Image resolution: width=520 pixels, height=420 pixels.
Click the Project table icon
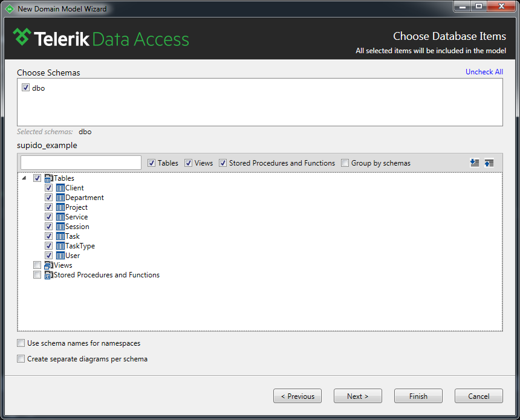[x=60, y=207]
